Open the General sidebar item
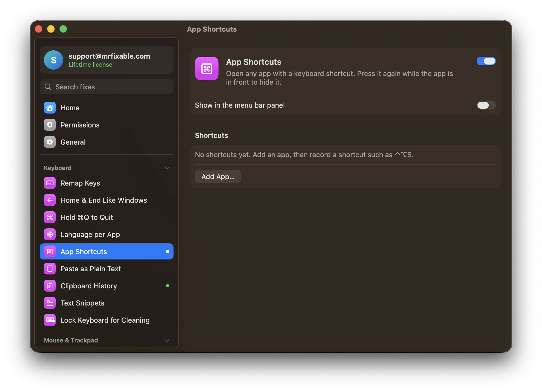The width and height of the screenshot is (542, 392). 107,142
